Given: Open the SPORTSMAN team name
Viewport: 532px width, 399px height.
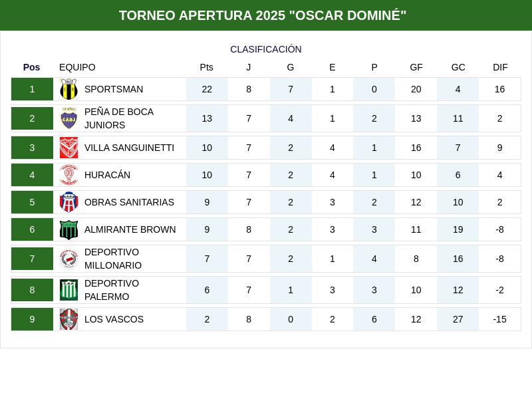Looking at the screenshot, I should (114, 89).
